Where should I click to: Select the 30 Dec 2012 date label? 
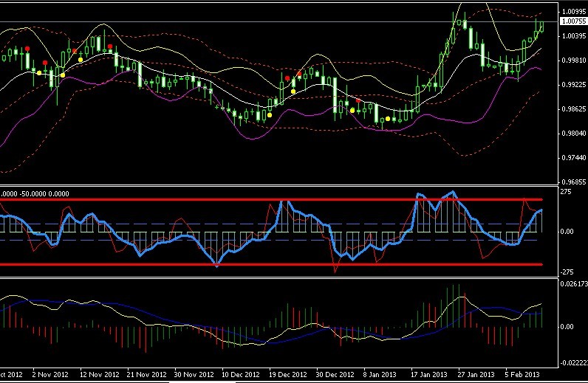coord(335,374)
